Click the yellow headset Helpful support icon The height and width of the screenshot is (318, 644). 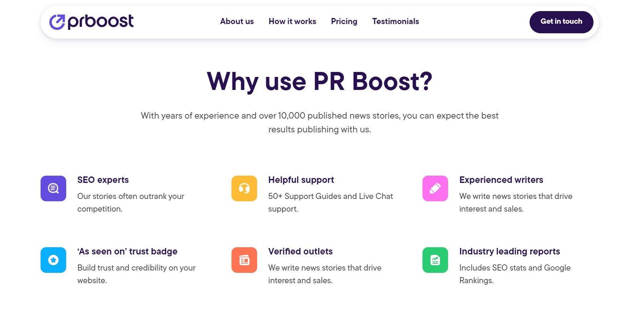pyautogui.click(x=244, y=188)
